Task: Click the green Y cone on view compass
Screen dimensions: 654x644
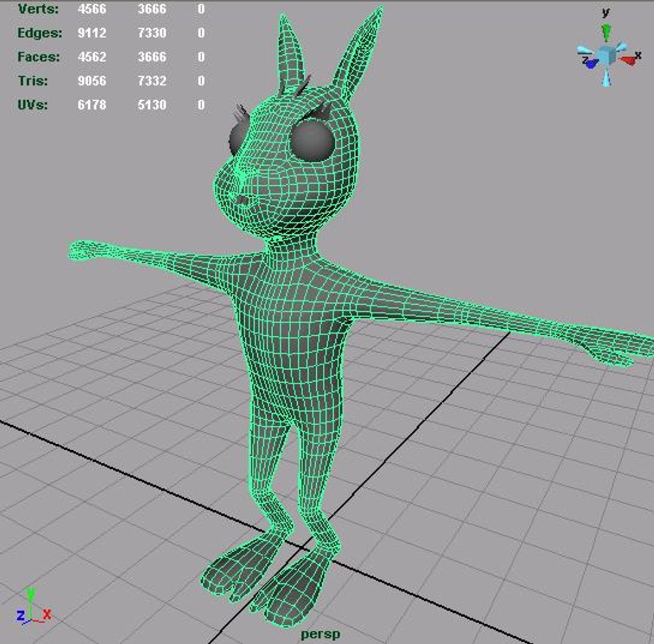Action: coord(606,33)
